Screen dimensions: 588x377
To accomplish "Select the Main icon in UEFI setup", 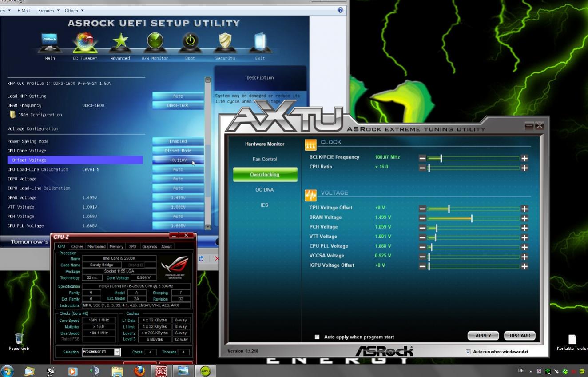I will 50,44.
